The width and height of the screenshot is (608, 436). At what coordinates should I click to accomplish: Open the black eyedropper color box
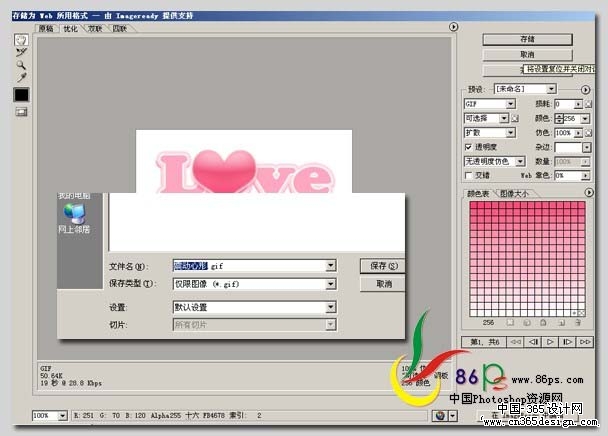[21, 95]
